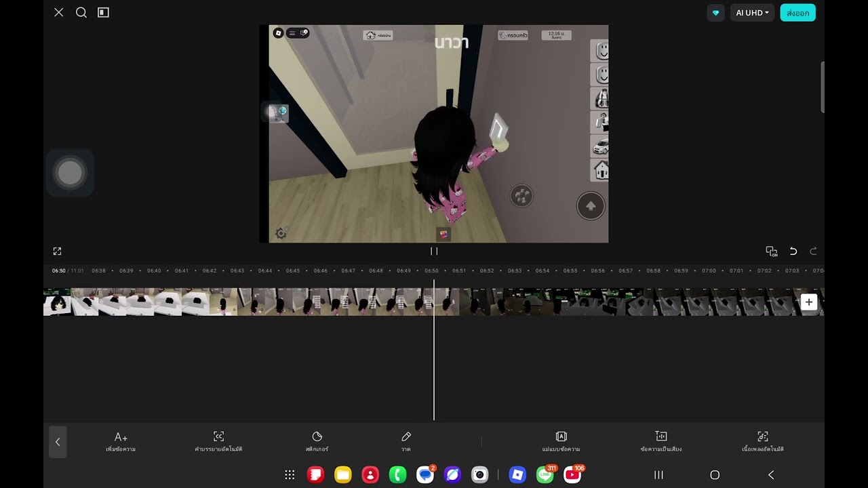Close the editor with the X icon
The image size is (868, 488).
point(59,12)
